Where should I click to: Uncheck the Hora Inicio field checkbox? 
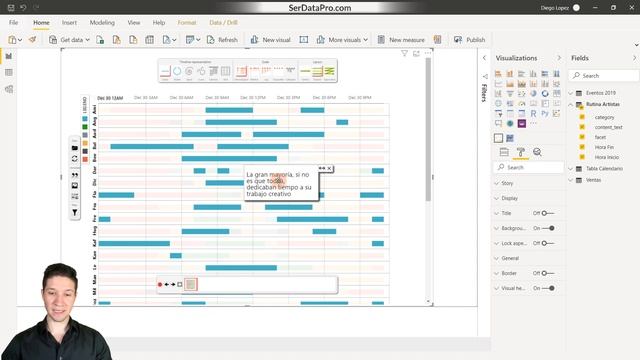point(582,157)
